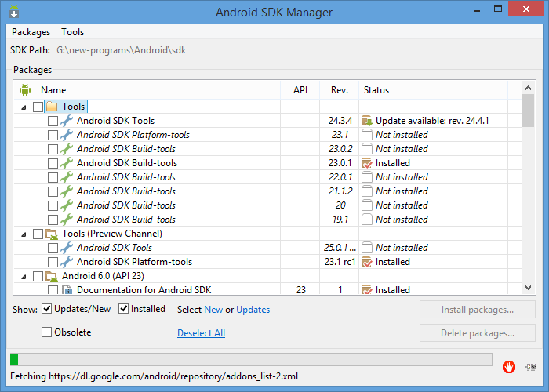Select the preview Android SDK Tools 25.0.1 row name
Viewport: 549px width, 392px height.
pos(115,248)
